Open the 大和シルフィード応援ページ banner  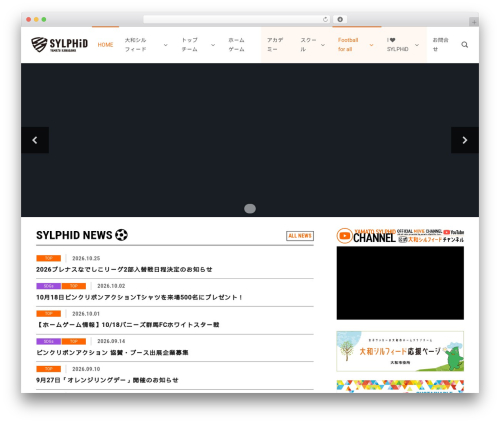pyautogui.click(x=400, y=351)
